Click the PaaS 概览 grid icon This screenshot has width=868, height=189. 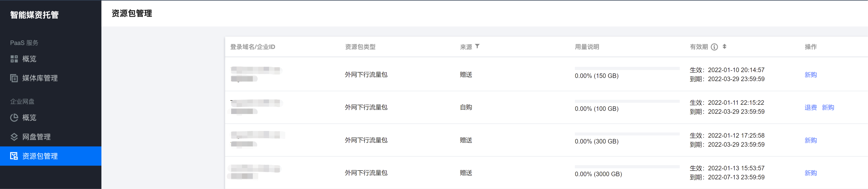point(14,59)
